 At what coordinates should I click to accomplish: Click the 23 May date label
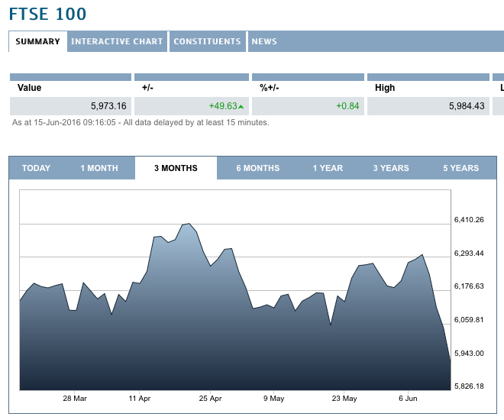click(344, 399)
